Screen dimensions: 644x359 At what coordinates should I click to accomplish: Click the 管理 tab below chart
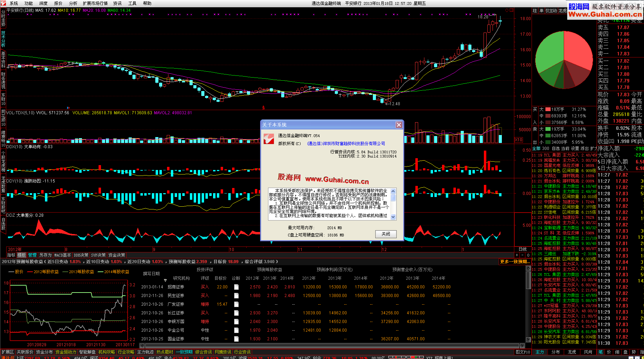coord(32,255)
